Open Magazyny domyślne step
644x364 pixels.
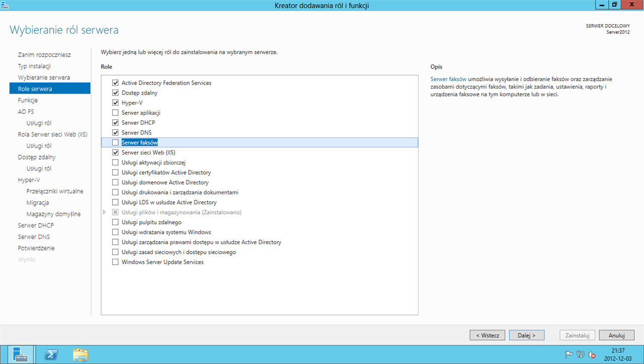(53, 214)
